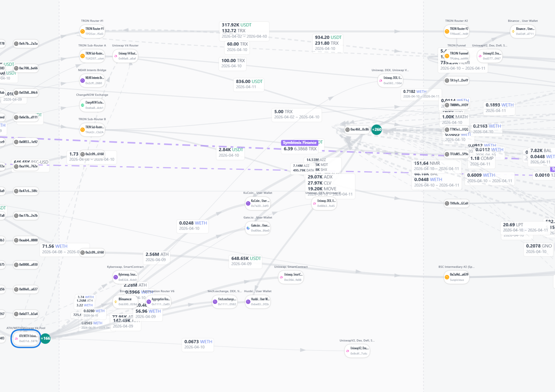Click the Gate.io User Wallet node
Viewport: 555px width, 392px height.
(x=258, y=228)
